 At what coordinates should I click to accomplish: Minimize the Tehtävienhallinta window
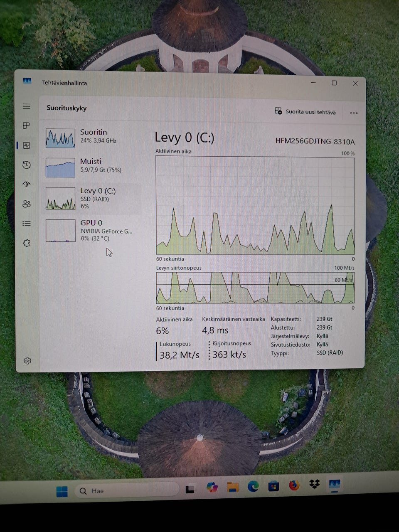[x=313, y=83]
